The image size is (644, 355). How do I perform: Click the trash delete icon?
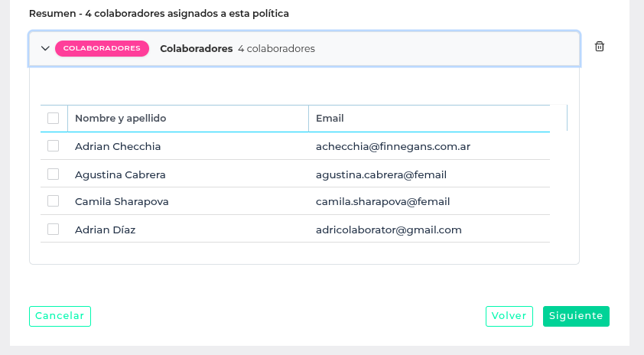pyautogui.click(x=600, y=47)
